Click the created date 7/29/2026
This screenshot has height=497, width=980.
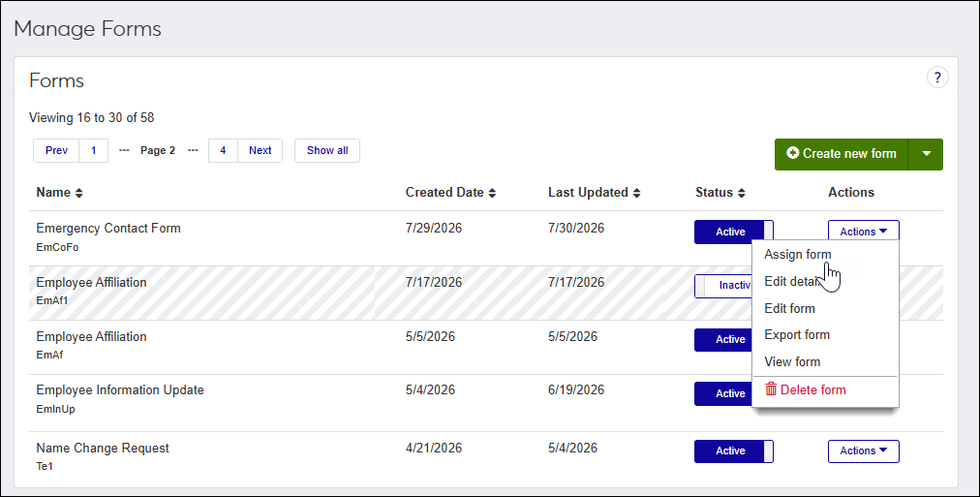434,229
